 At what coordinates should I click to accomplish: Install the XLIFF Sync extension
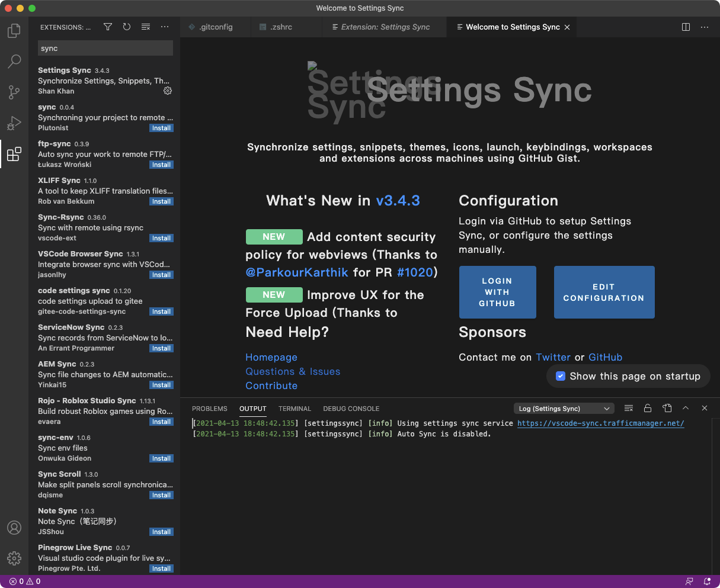pos(161,201)
